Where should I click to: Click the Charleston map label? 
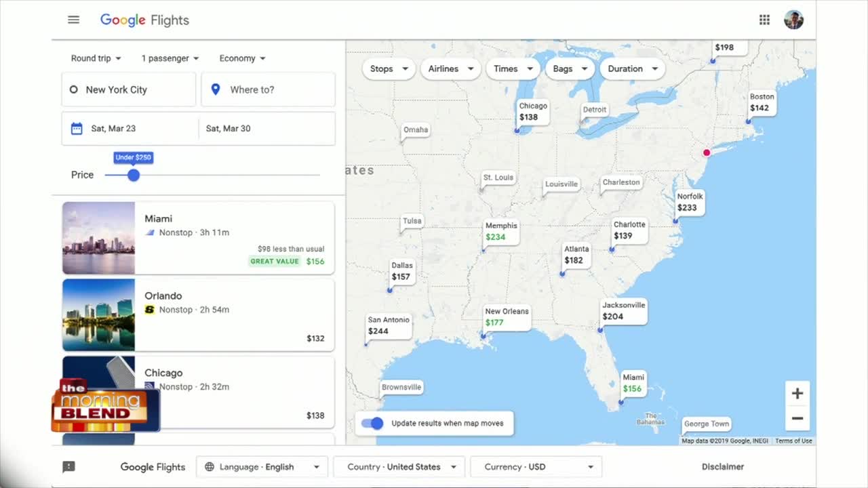[621, 182]
